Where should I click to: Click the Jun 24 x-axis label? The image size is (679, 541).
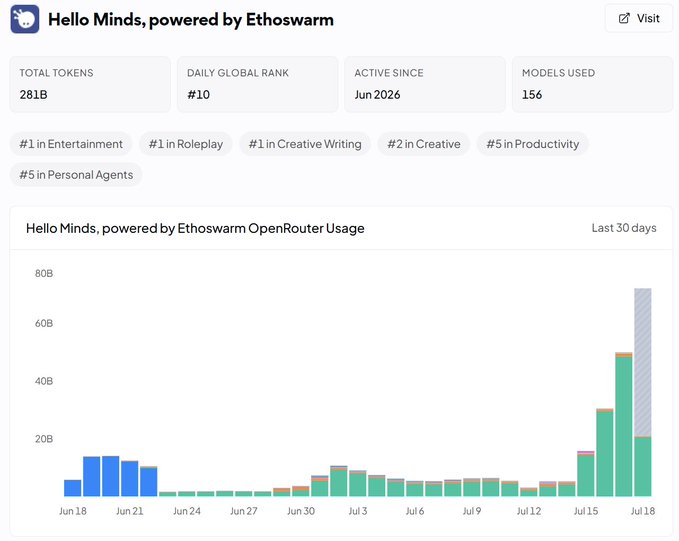pyautogui.click(x=187, y=511)
